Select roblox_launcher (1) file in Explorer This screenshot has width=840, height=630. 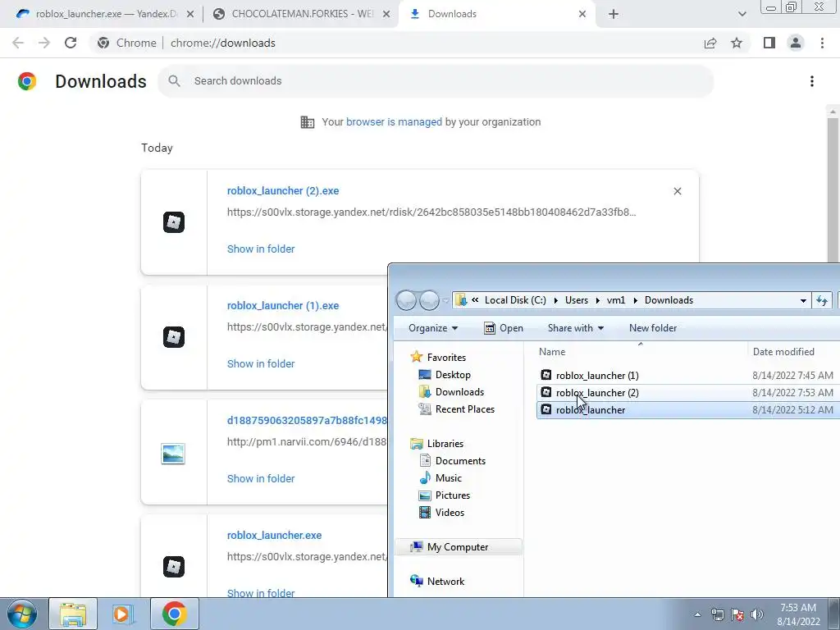(x=597, y=376)
